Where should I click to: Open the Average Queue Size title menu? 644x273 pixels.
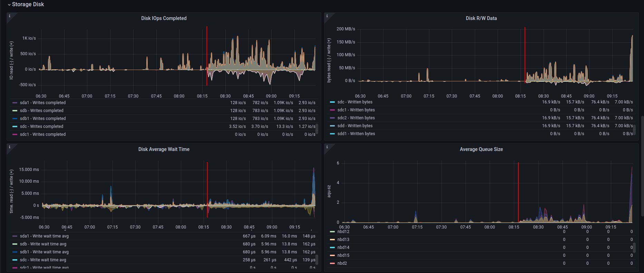[481, 149]
